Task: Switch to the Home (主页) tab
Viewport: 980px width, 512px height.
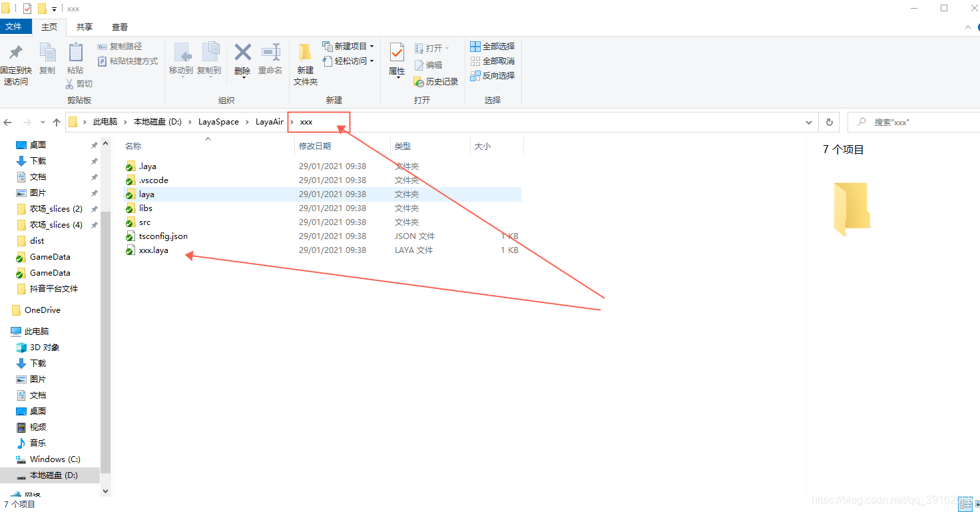Action: 49,27
